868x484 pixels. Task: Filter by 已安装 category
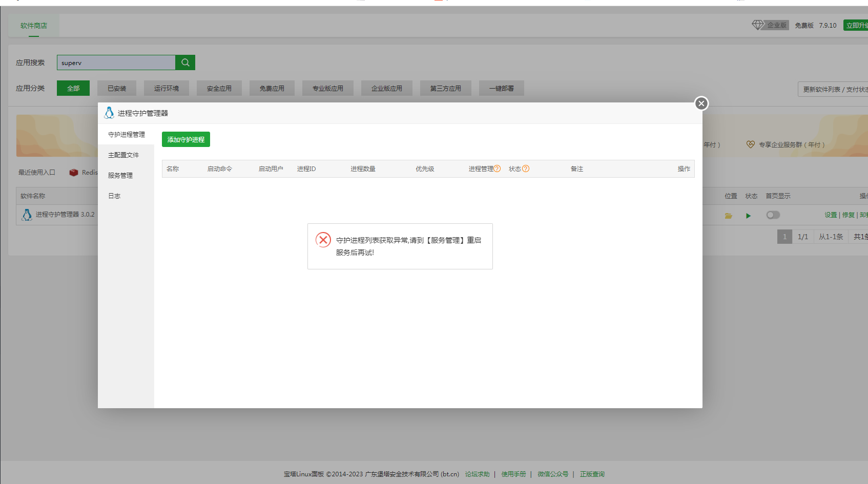pyautogui.click(x=117, y=88)
